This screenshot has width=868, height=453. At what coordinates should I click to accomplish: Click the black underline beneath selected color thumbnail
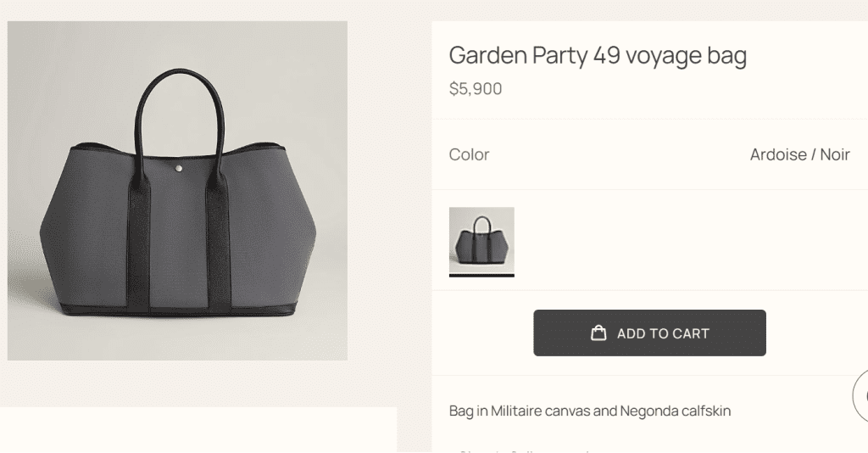(481, 275)
